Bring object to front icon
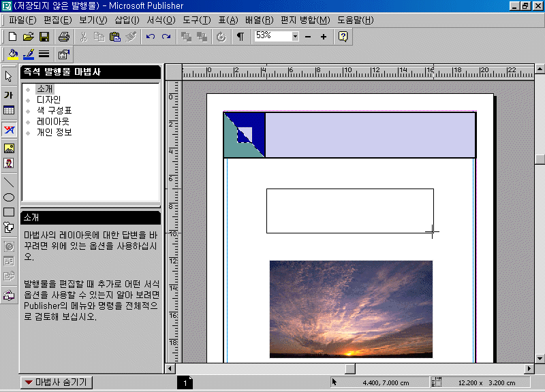This screenshot has width=545, height=392. [186, 37]
